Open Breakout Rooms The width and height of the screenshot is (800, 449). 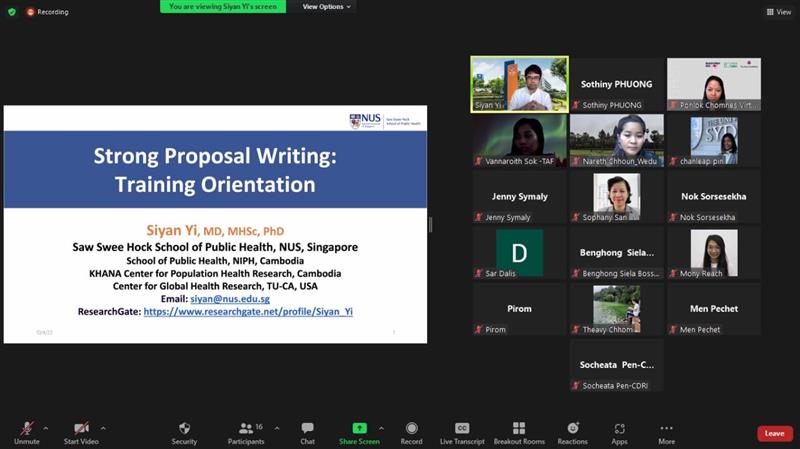click(519, 429)
